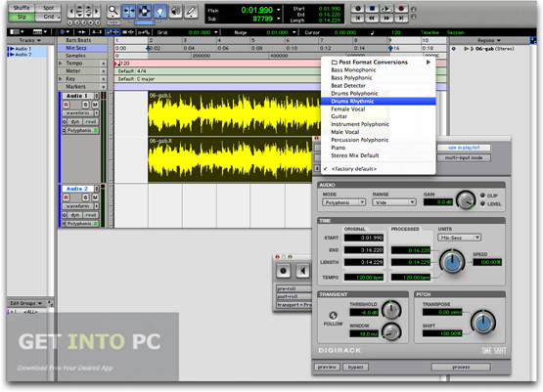Choose factory default preset
This screenshot has height=392, width=543.
click(x=379, y=169)
